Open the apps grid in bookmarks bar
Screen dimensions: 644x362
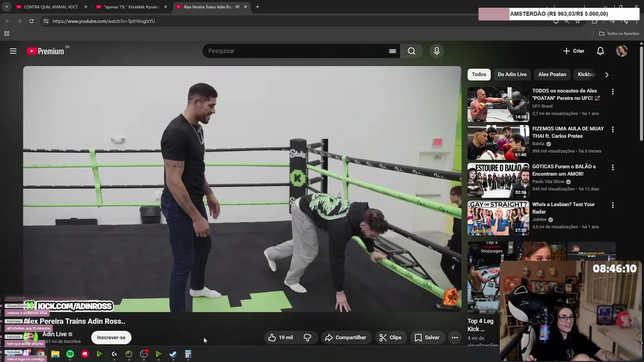click(x=7, y=34)
